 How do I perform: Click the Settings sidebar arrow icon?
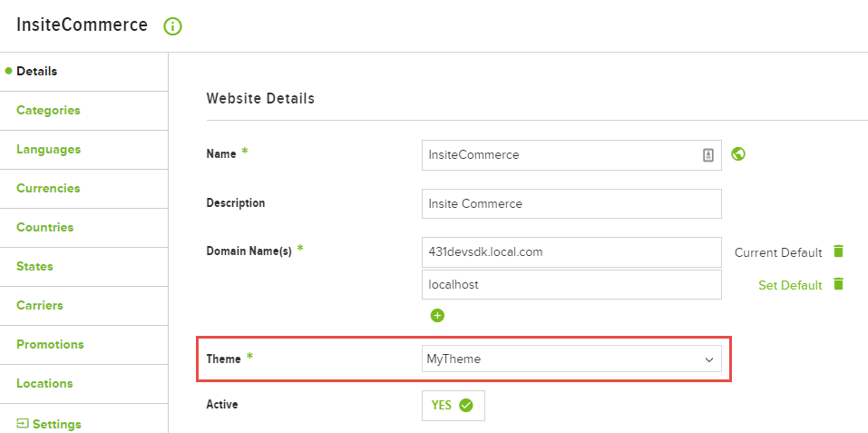[22, 424]
